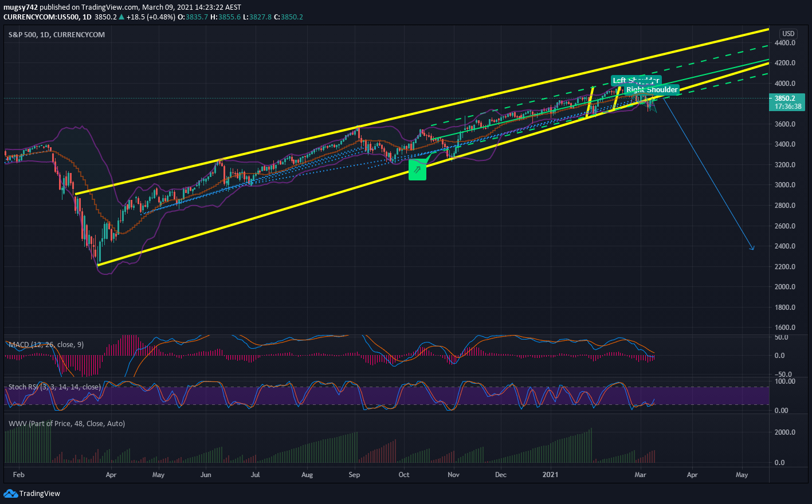Click the Feb label on time axis
Screen dimensions: 812x504
pyautogui.click(x=18, y=475)
